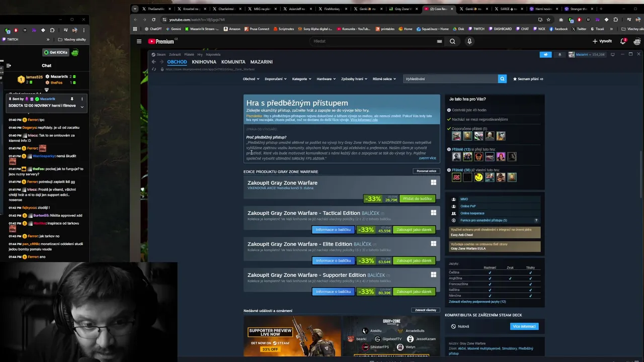Click the help question mark beside Funkce pro usnadnění
Image resolution: width=644 pixels, height=362 pixels.
click(536, 220)
